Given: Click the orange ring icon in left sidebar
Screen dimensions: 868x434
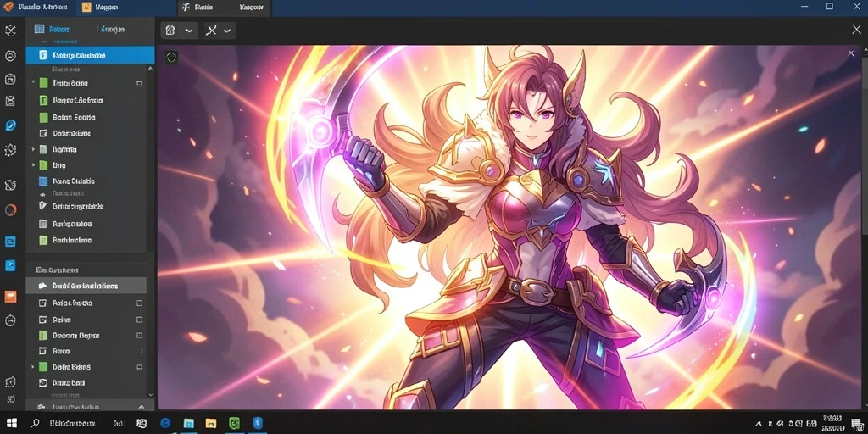Looking at the screenshot, I should point(10,210).
